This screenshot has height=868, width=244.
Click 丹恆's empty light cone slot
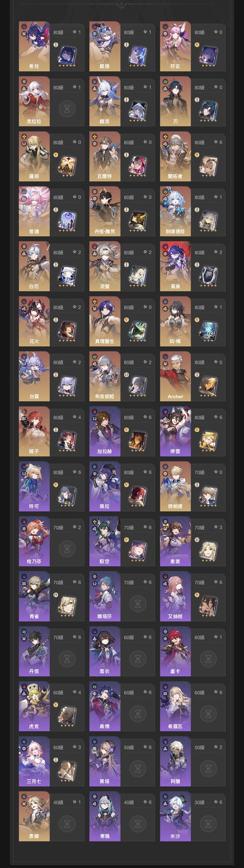point(67,659)
